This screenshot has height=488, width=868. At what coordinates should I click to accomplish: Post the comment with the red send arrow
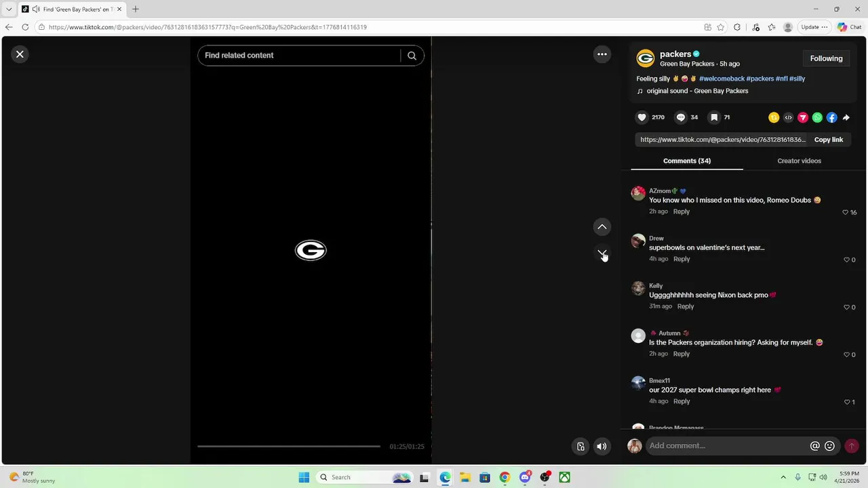(x=852, y=446)
